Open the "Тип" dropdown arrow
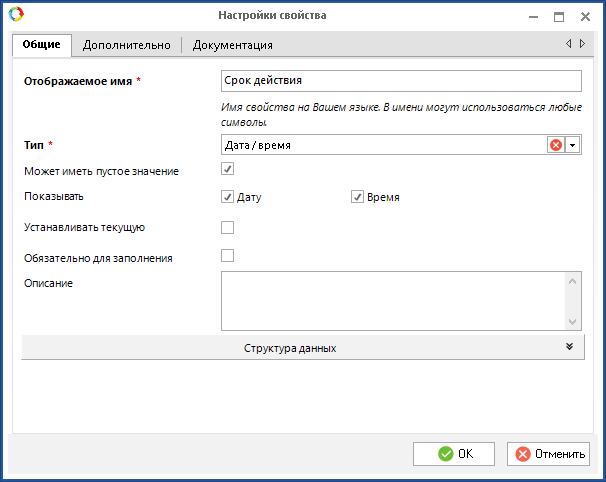 point(573,145)
